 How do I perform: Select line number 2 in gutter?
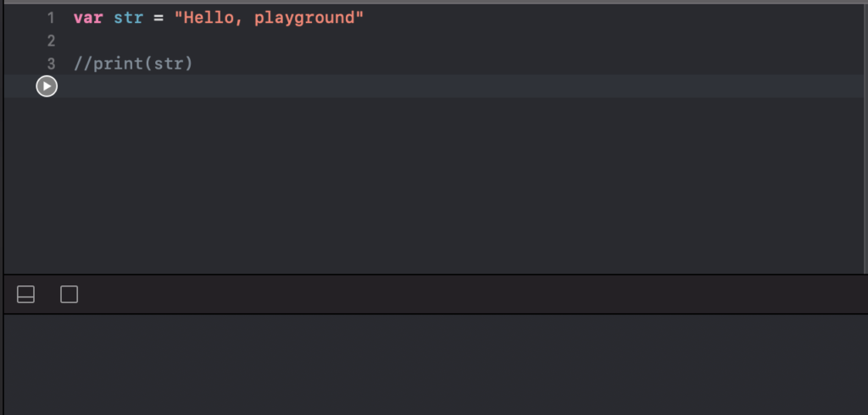[x=51, y=41]
